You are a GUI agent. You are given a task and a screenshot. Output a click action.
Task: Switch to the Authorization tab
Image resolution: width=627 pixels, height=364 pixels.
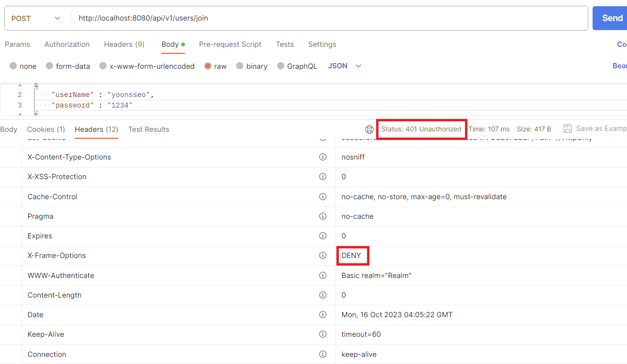click(67, 44)
